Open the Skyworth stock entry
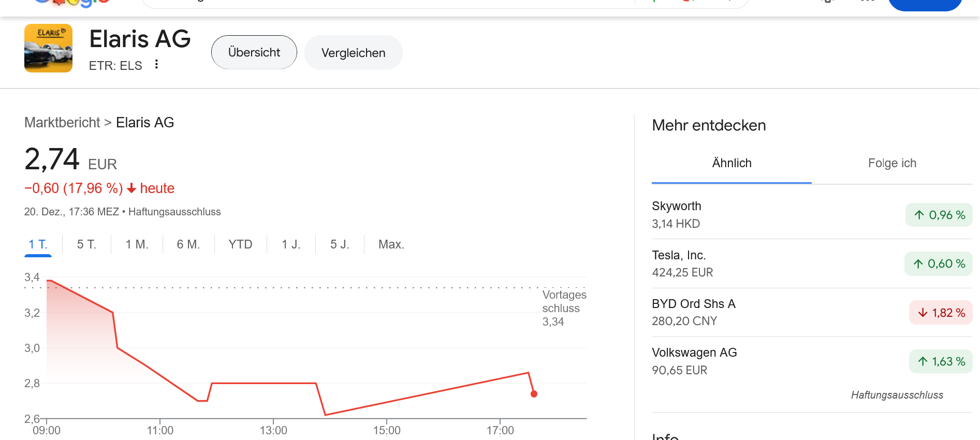Viewport: 980px width, 440px height. [676, 214]
